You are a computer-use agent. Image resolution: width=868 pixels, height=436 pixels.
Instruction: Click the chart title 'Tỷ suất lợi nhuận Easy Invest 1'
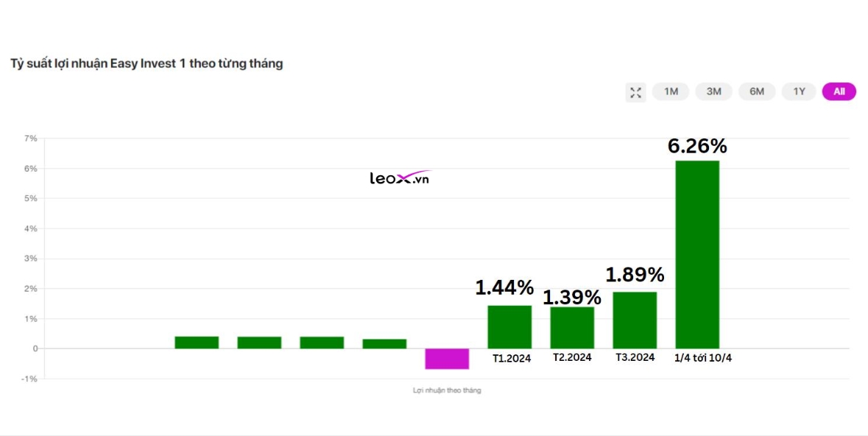point(147,63)
